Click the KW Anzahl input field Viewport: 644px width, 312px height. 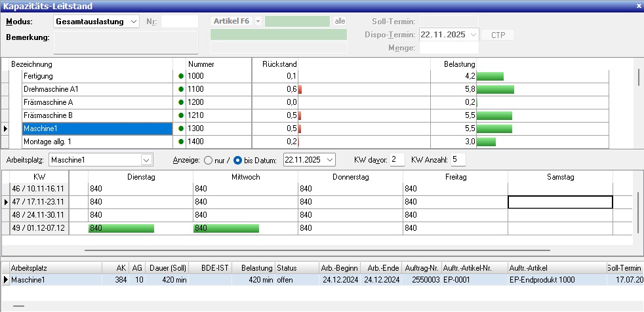point(457,160)
